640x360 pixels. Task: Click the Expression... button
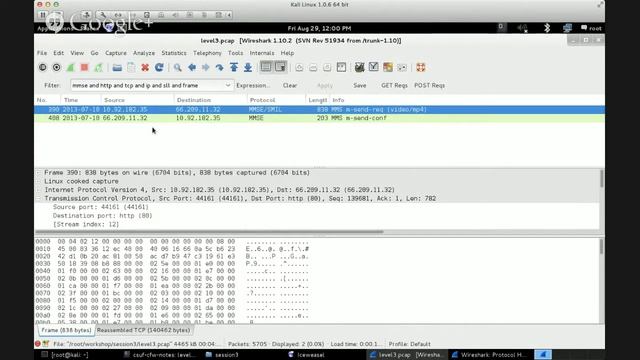coord(253,85)
